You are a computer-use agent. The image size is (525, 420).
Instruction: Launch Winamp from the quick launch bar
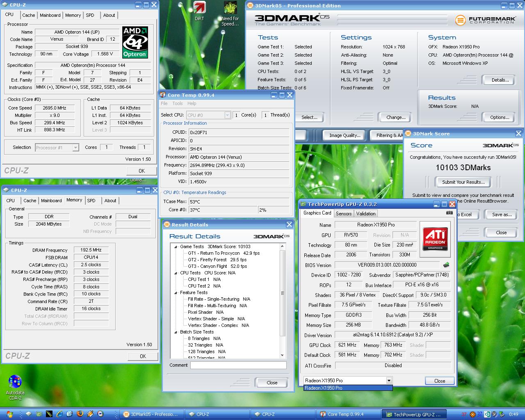(x=90, y=414)
